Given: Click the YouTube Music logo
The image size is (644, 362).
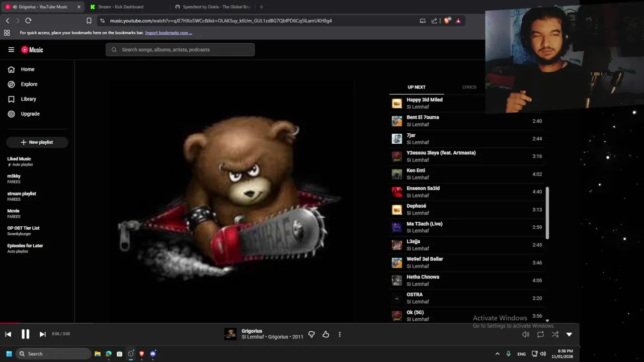Looking at the screenshot, I should (x=32, y=50).
